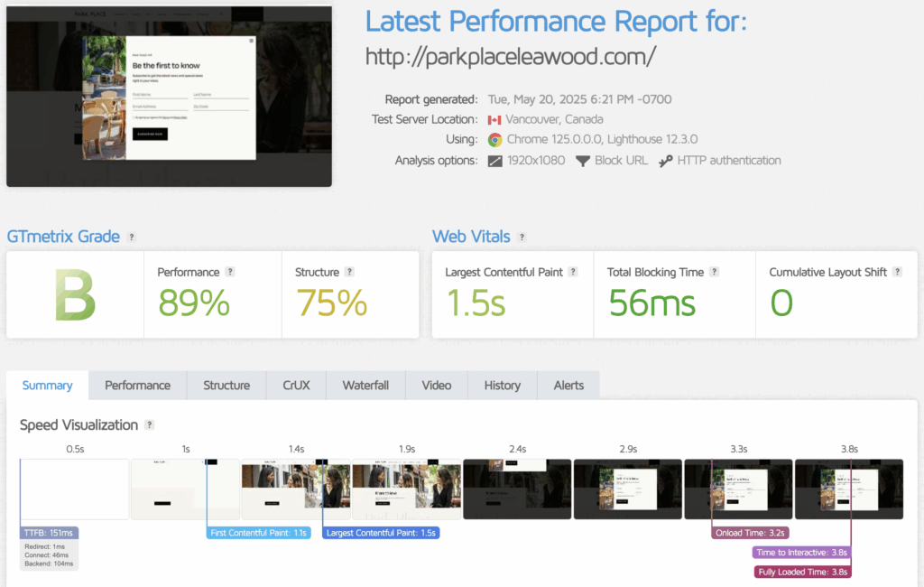The height and width of the screenshot is (587, 924).
Task: Click the Block URL funnel icon
Action: coord(583,161)
